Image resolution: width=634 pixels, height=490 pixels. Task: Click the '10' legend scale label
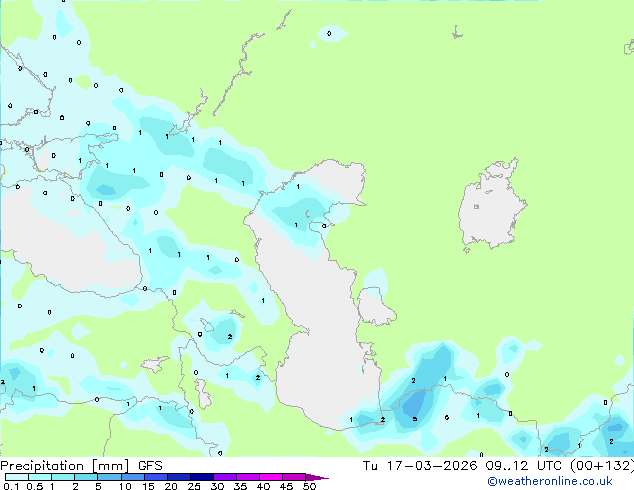tap(125, 486)
